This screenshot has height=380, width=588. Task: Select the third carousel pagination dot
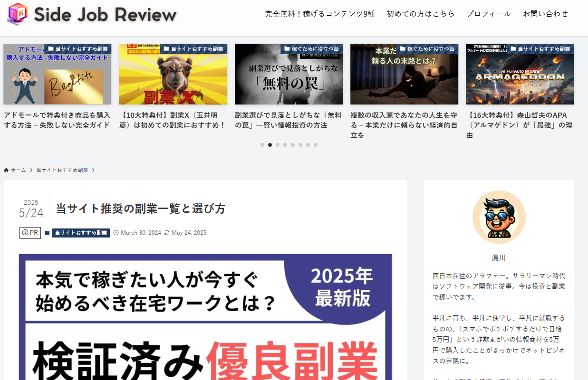tap(278, 145)
